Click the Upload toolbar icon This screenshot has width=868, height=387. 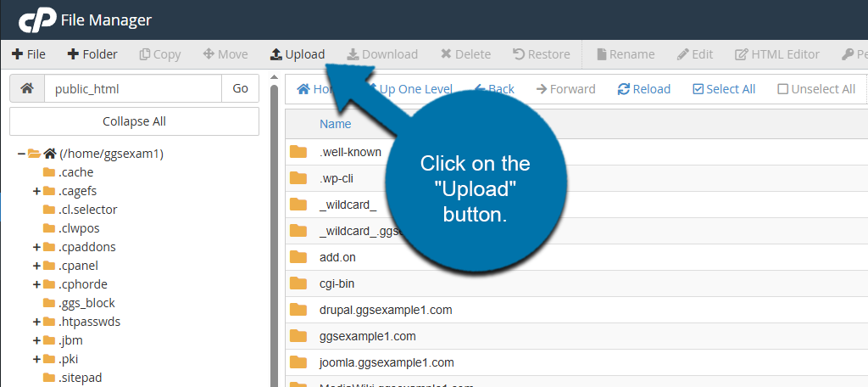pos(276,54)
